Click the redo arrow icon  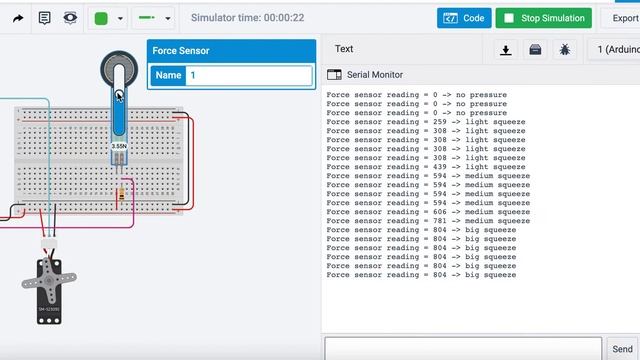(x=18, y=18)
